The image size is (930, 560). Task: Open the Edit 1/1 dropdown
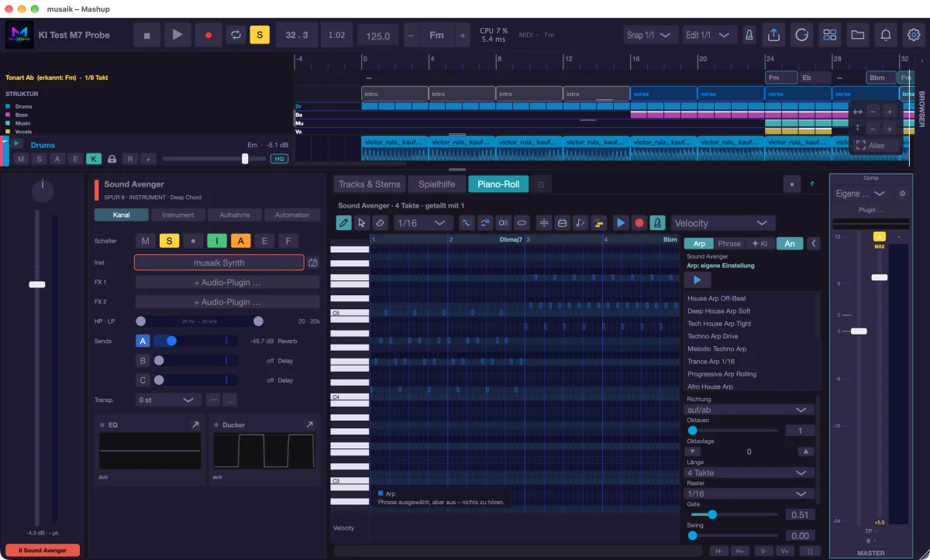point(710,35)
